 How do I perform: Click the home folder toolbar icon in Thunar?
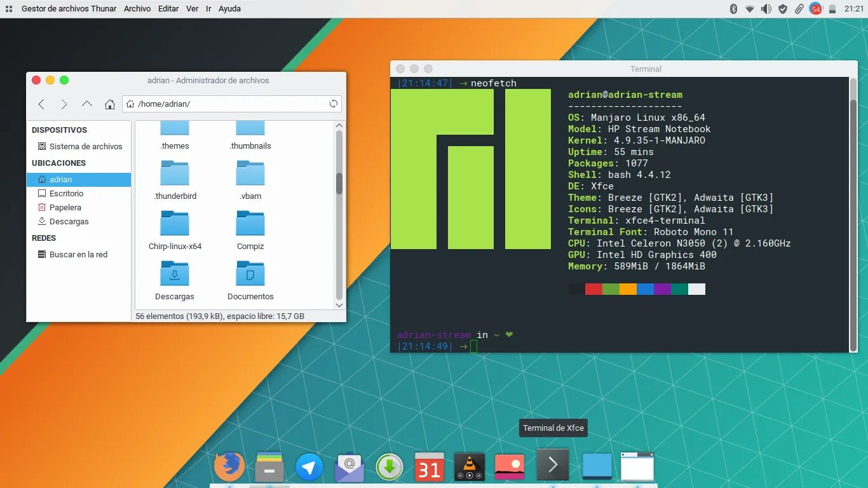[x=110, y=104]
